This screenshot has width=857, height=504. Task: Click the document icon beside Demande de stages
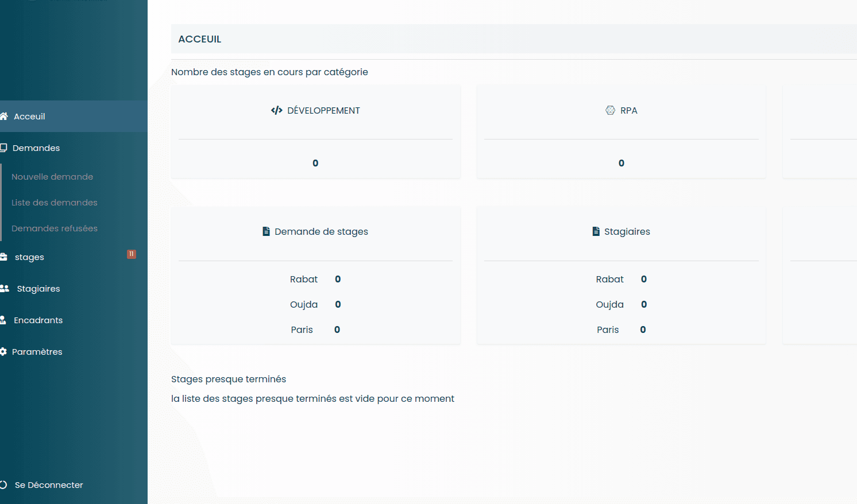(x=266, y=231)
